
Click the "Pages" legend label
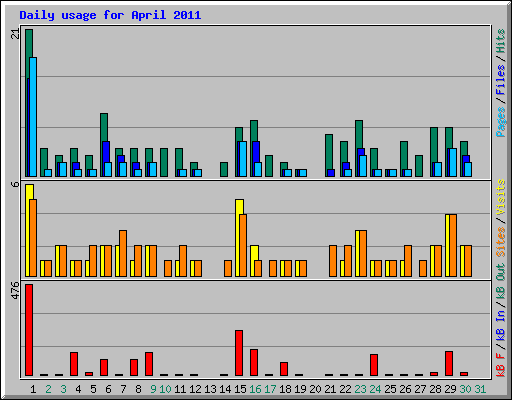click(x=501, y=122)
